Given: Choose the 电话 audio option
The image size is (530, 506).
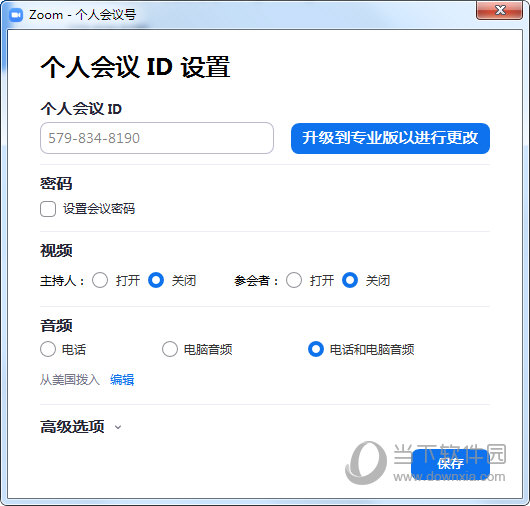Looking at the screenshot, I should pyautogui.click(x=48, y=349).
